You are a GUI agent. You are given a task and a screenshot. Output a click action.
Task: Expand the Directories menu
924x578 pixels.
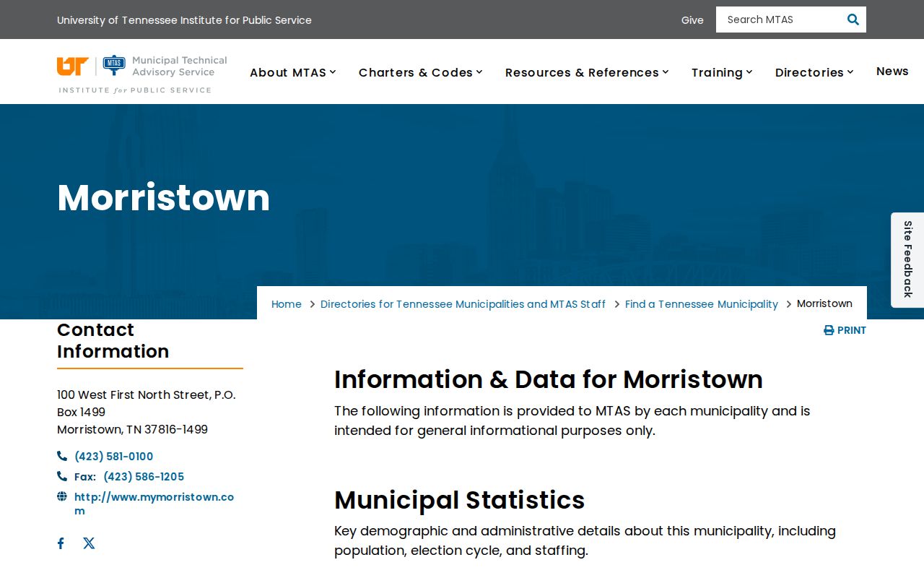814,72
